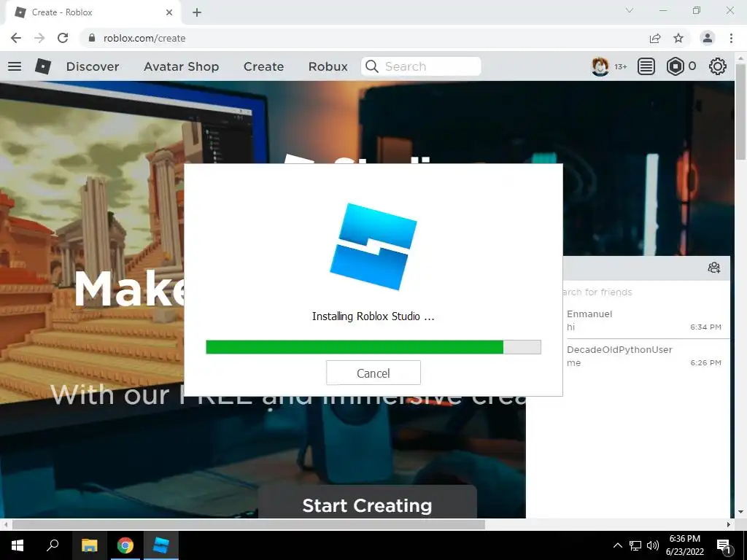Switch to Chrome in the taskbar
Screen dimensions: 747x560
(125, 545)
